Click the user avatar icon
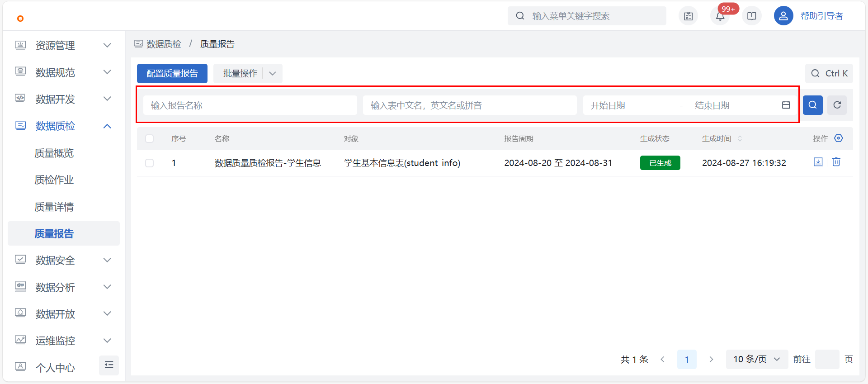The width and height of the screenshot is (868, 384). (783, 16)
